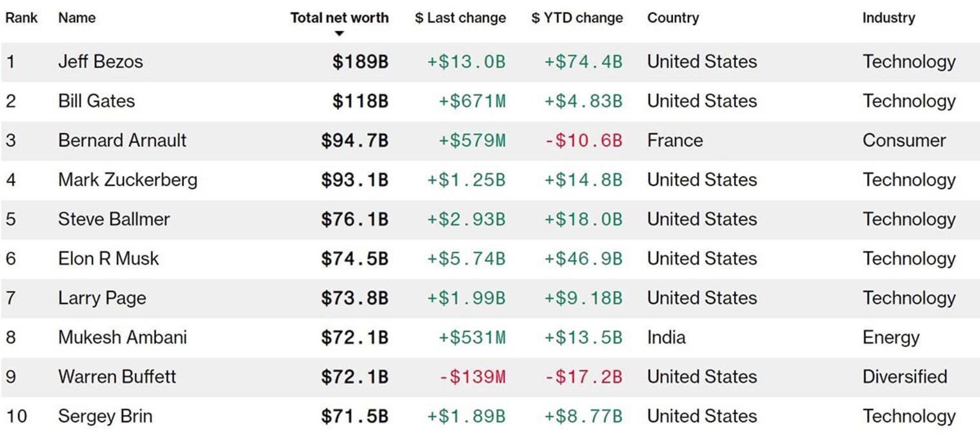980x434 pixels.
Task: Select Larry Page row name
Action: click(102, 298)
